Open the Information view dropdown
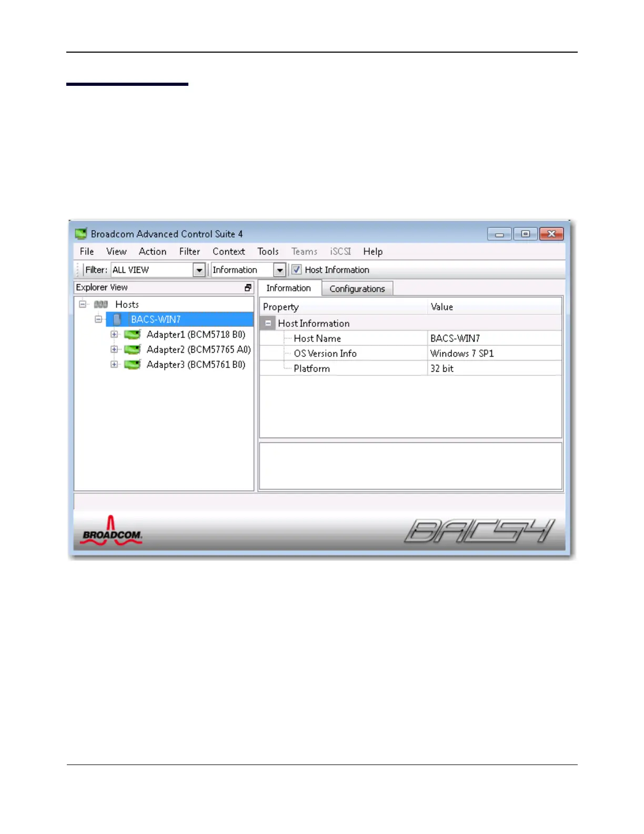 (x=280, y=270)
